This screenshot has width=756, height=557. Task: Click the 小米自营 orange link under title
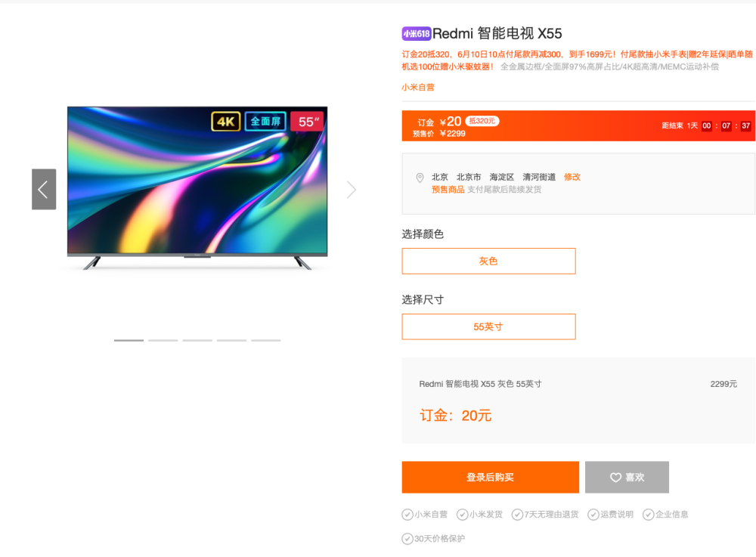point(418,87)
